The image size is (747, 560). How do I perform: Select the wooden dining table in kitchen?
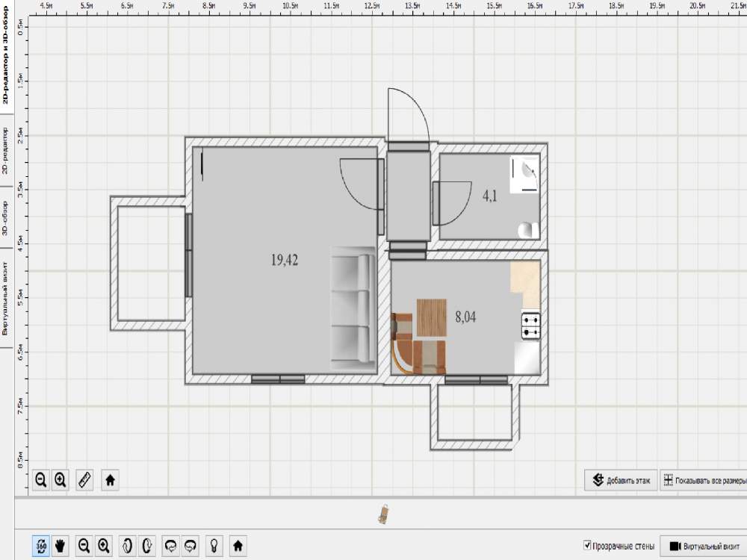pyautogui.click(x=432, y=317)
